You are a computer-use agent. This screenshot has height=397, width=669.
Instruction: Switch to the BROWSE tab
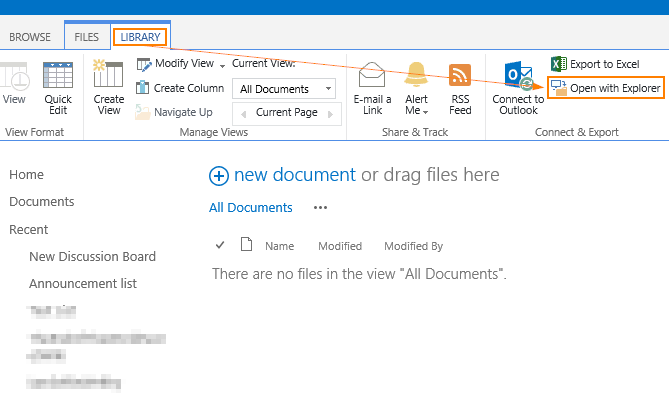click(x=30, y=37)
